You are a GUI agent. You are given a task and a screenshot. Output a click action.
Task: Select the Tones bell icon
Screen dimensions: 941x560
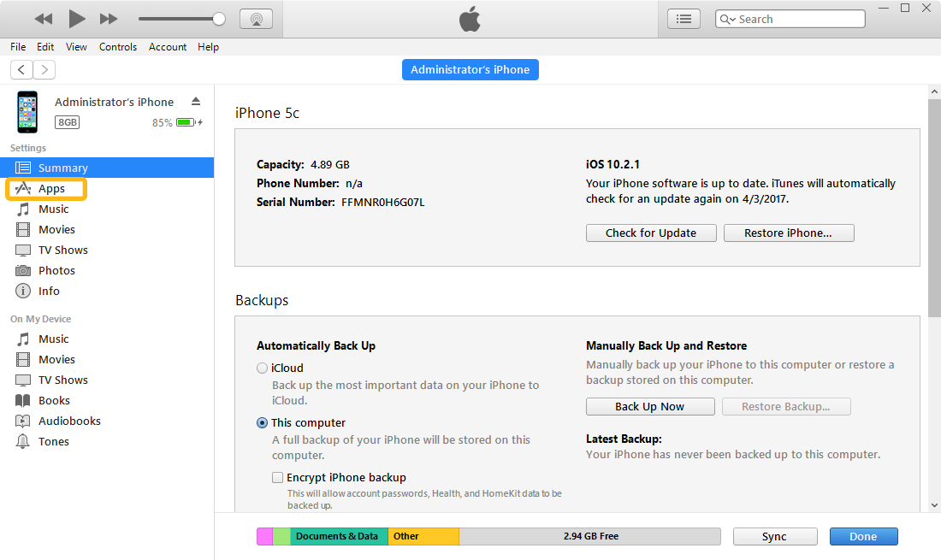click(x=23, y=441)
